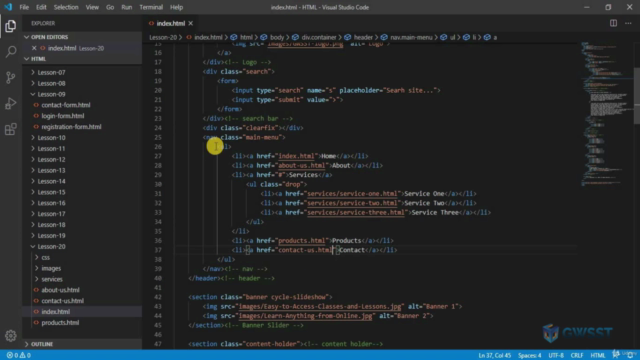
Task: Click the Spaces: 4 indentation setting
Action: tap(529, 356)
